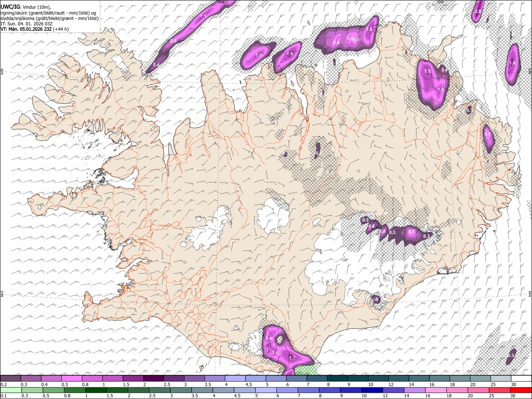Click the 'rigning/skúrir (grænt/blátt/rautt' legend description line
This screenshot has height=399, width=532.
48,12
